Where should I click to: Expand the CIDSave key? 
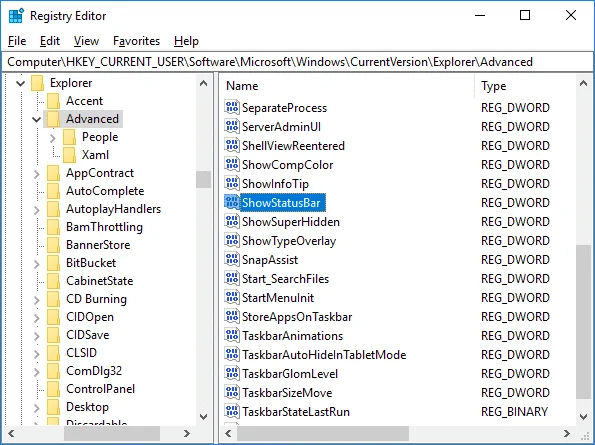tap(37, 336)
